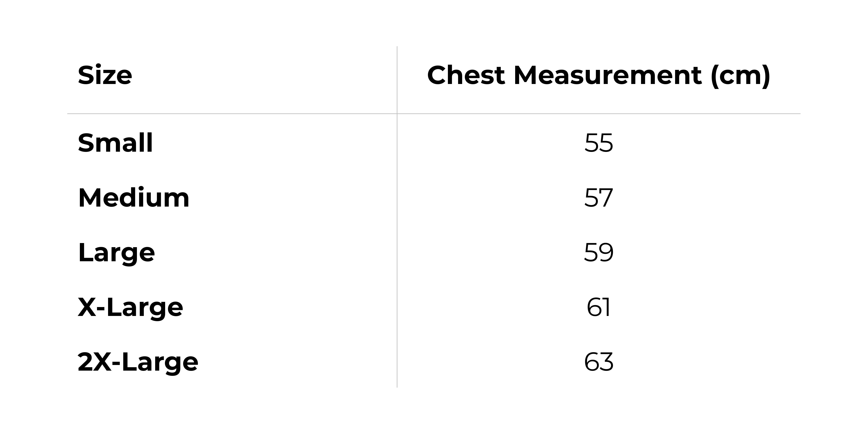Select the chest value 61
This screenshot has width=868, height=434.
pos(598,308)
